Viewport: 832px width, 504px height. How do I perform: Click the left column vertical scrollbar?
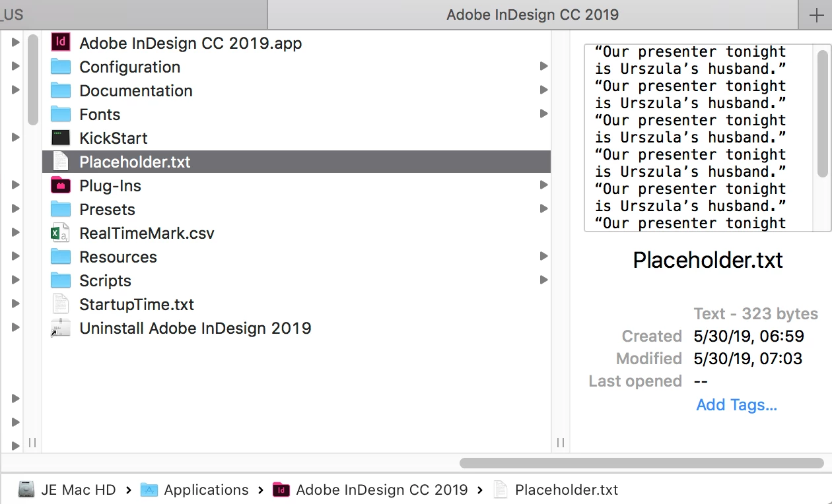[32, 80]
